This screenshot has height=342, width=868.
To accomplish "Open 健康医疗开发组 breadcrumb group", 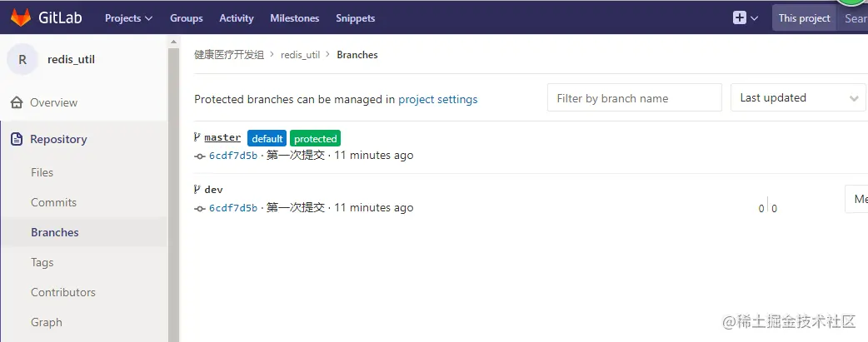I will click(x=229, y=55).
